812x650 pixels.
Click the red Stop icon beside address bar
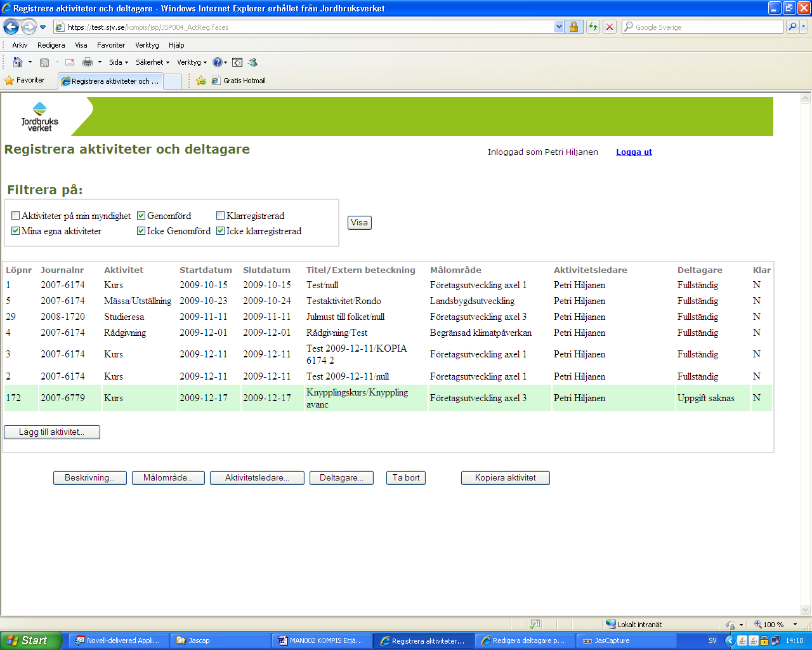(609, 27)
